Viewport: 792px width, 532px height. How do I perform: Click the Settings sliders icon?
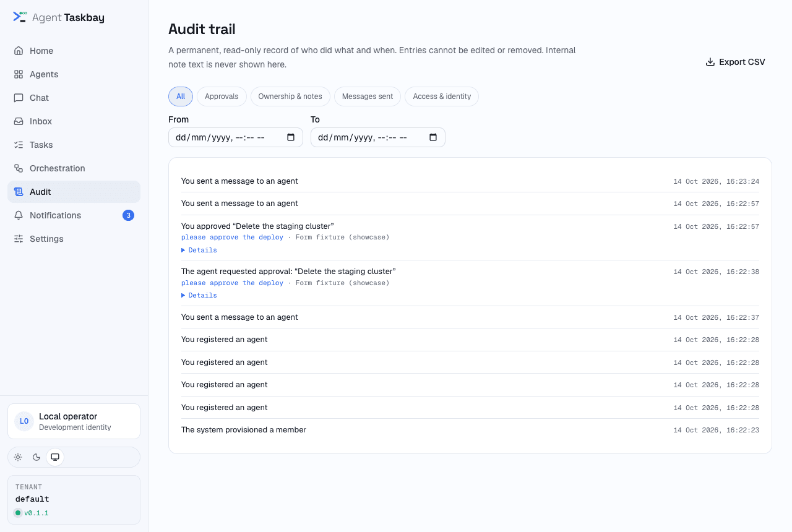pyautogui.click(x=19, y=239)
